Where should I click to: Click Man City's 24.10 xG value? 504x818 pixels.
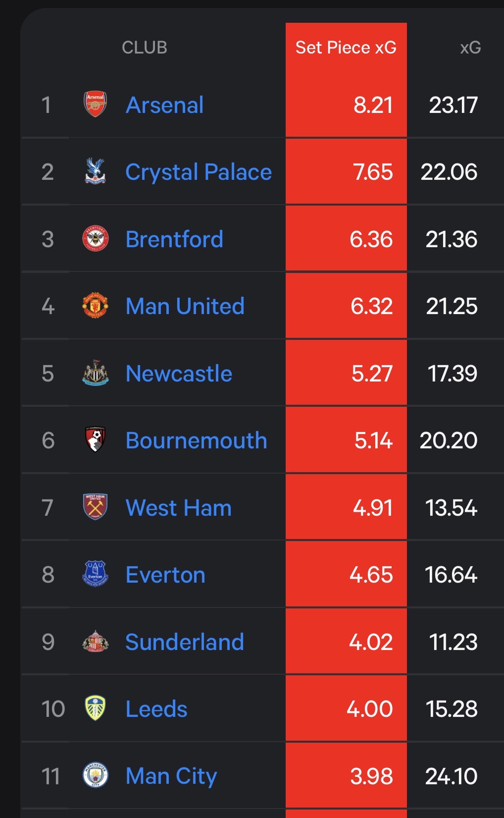tap(451, 776)
